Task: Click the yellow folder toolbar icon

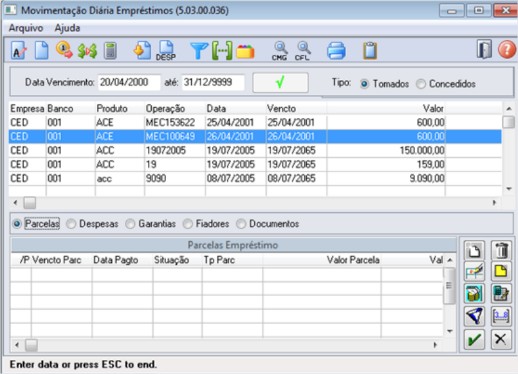Action: pyautogui.click(x=245, y=52)
